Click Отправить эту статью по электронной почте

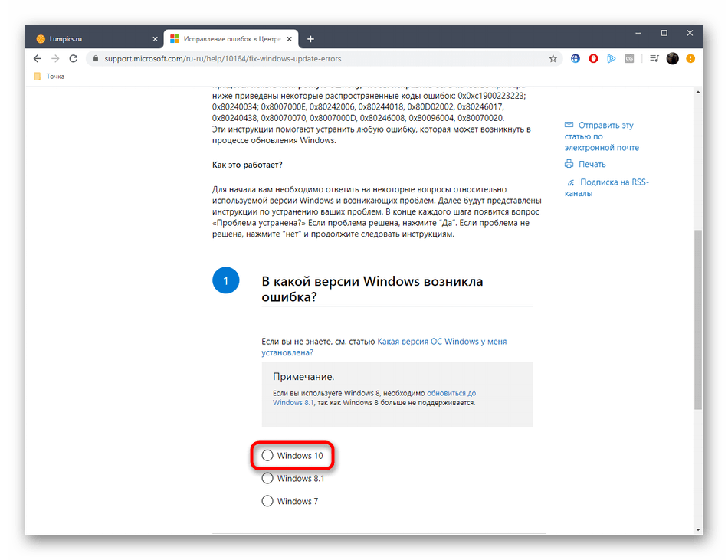(x=602, y=136)
